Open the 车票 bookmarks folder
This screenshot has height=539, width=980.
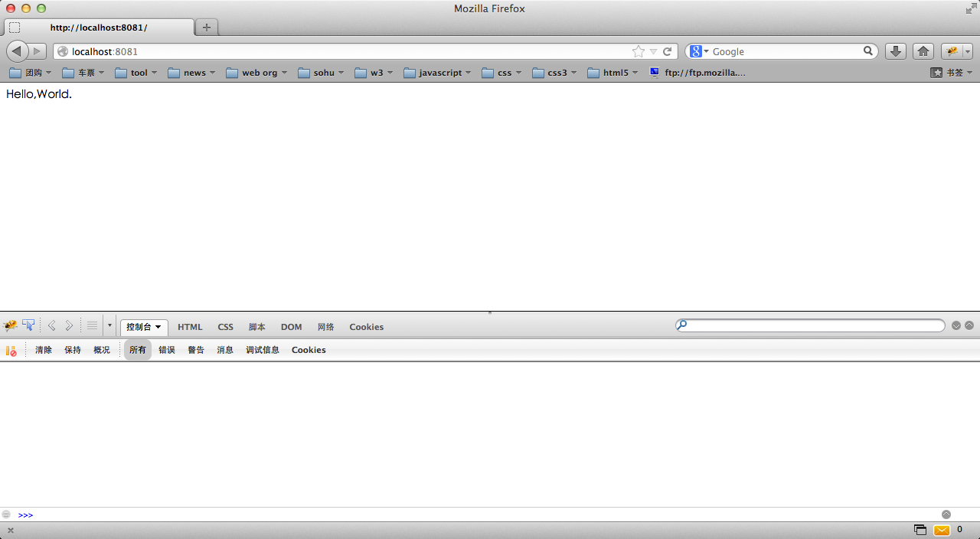pos(84,73)
